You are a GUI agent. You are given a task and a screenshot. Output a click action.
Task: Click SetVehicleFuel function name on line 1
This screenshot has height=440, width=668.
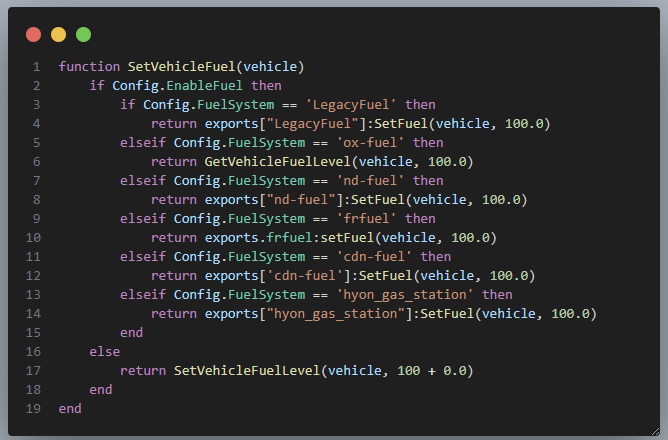(x=181, y=67)
